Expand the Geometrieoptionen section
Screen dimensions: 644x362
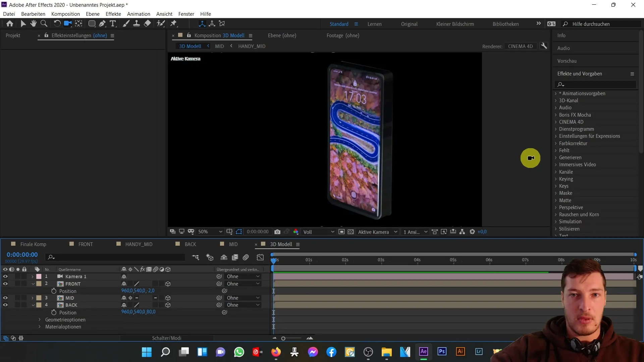39,319
